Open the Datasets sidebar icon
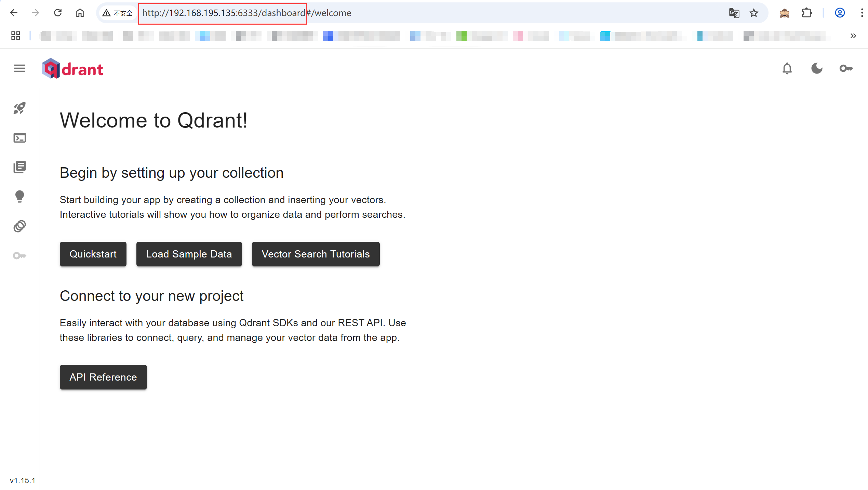This screenshot has height=490, width=868. [x=19, y=226]
